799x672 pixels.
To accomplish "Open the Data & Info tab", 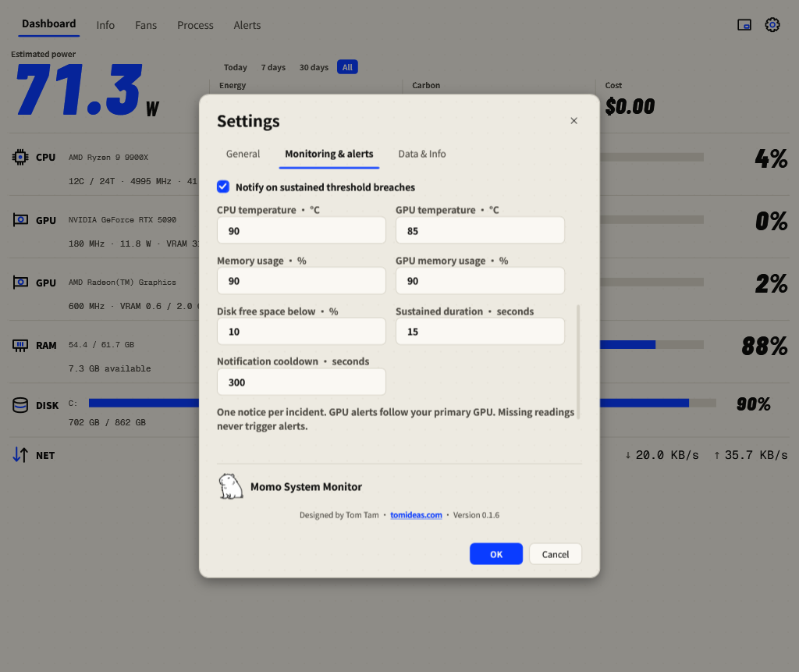I will click(422, 154).
